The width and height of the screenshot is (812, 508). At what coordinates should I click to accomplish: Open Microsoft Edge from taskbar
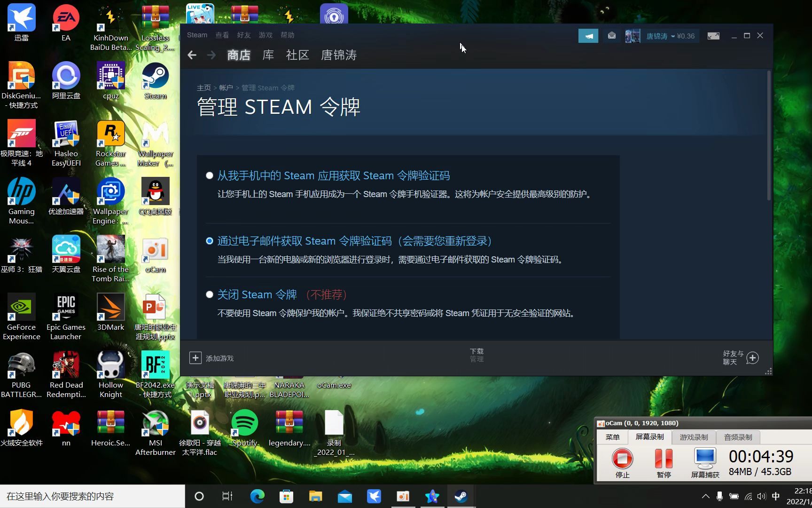[257, 496]
